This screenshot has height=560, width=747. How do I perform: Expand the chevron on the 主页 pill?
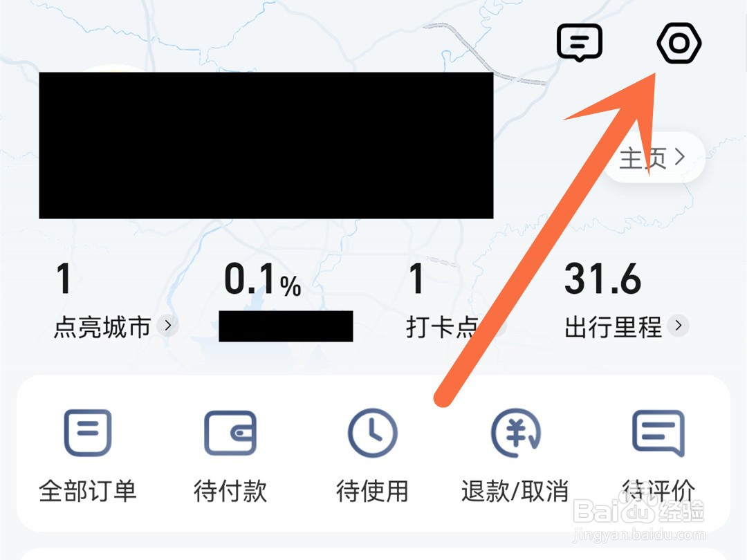pyautogui.click(x=681, y=157)
